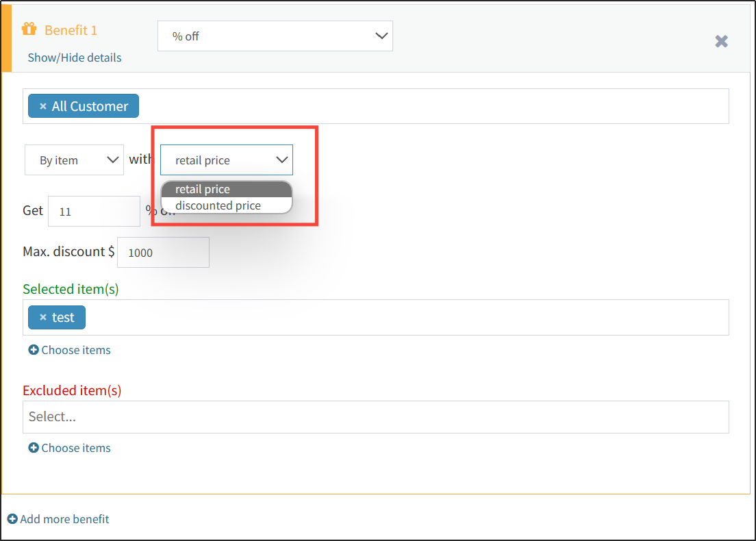The height and width of the screenshot is (541, 756).
Task: Select discounted price from the price options
Action: (x=218, y=205)
